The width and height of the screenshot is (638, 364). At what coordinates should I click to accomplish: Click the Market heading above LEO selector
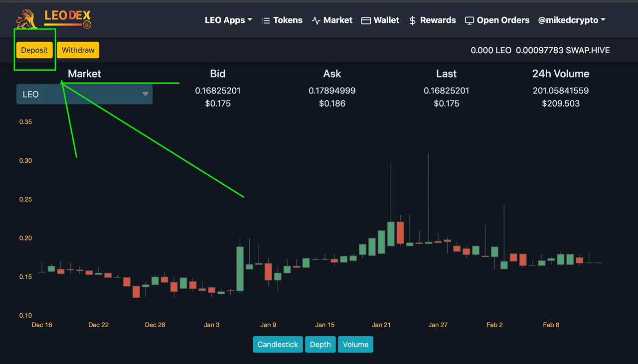point(84,74)
